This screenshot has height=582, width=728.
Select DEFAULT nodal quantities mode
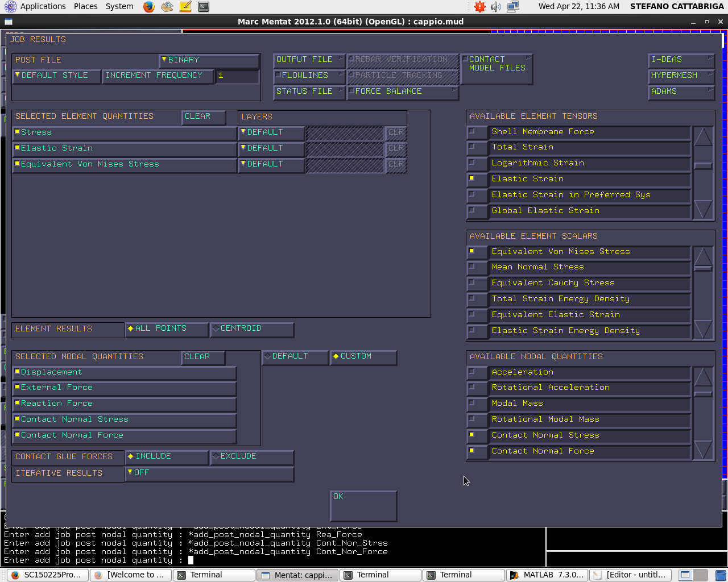click(295, 357)
